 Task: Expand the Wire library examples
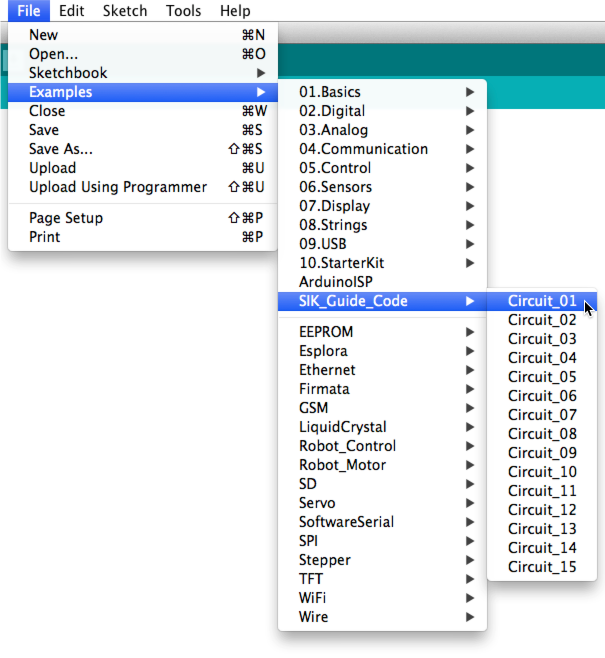click(x=382, y=617)
